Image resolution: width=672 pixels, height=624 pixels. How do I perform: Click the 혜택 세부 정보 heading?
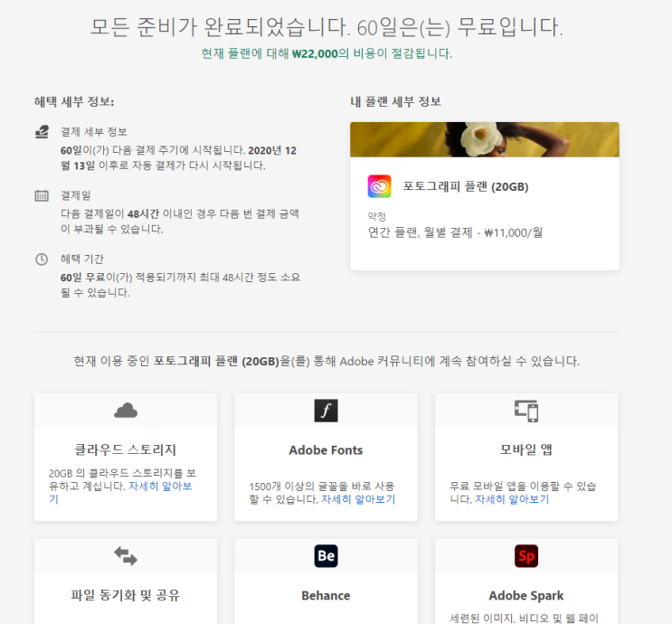[74, 101]
